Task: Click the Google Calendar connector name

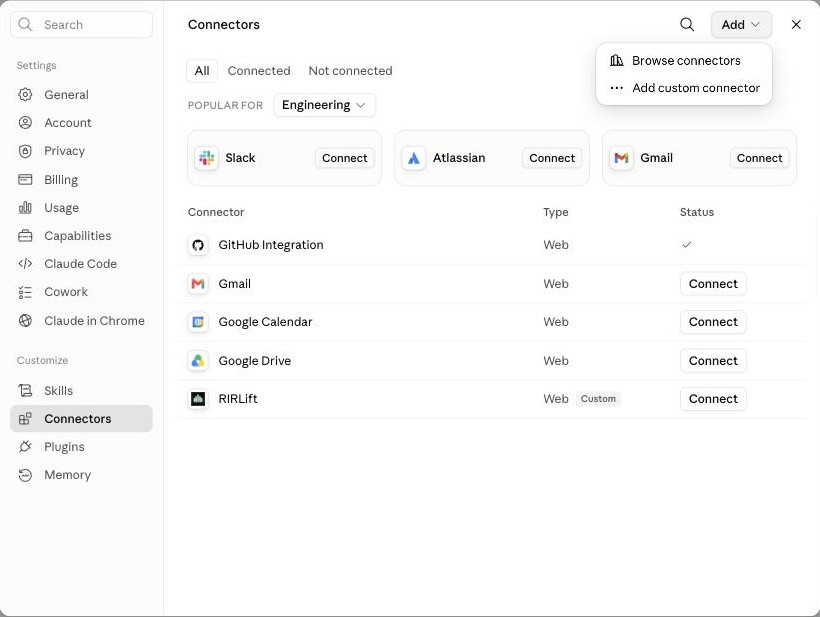Action: (265, 322)
